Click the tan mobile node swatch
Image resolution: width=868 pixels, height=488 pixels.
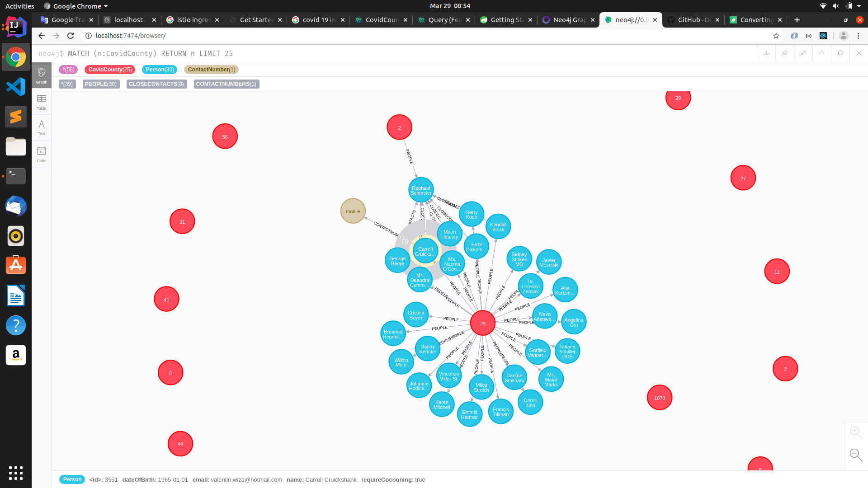pos(353,211)
